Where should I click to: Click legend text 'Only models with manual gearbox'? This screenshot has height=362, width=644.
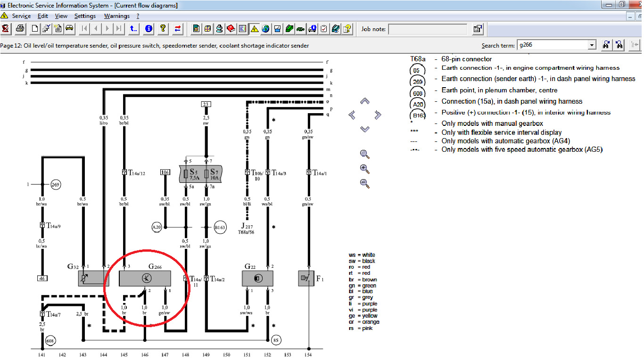click(x=492, y=123)
